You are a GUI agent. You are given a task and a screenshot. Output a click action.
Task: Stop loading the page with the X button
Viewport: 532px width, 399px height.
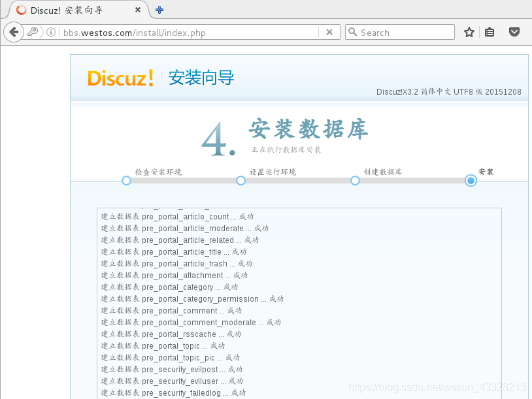pos(329,32)
